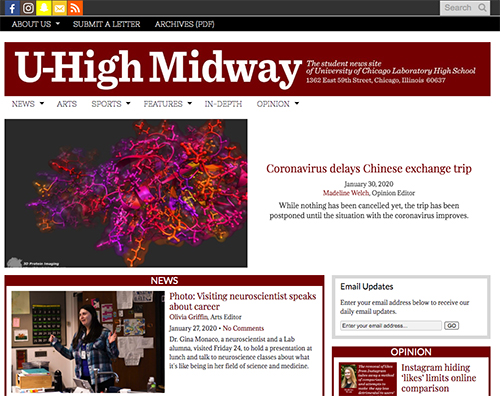
Task: Expand the Sports menu dropdown arrow
Action: tap(128, 104)
